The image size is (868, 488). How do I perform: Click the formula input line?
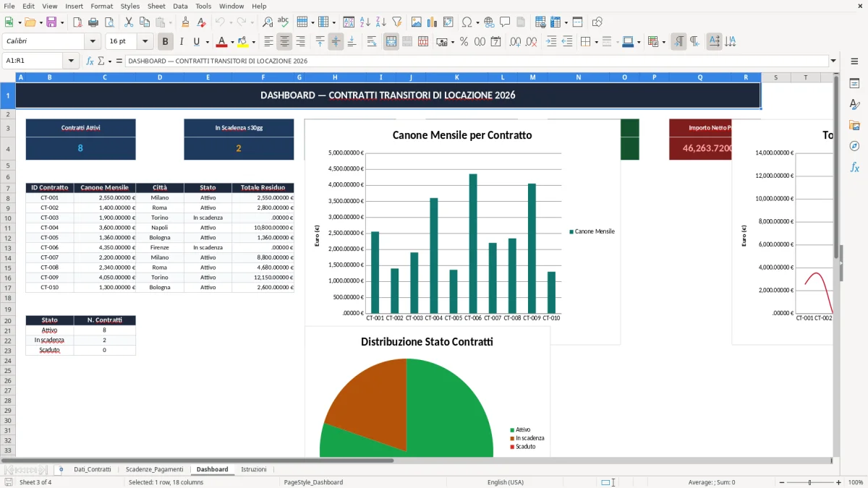click(476, 61)
